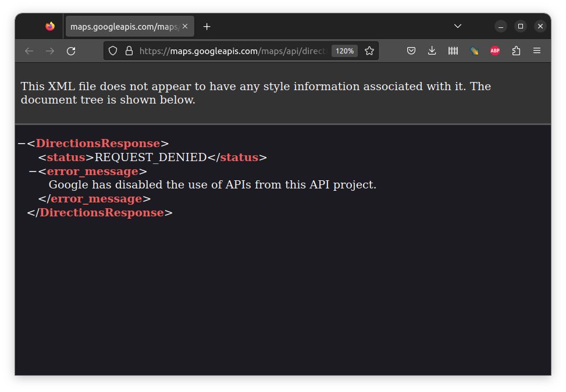The width and height of the screenshot is (566, 392).
Task: Maximize the Firefox window
Action: coord(521,26)
